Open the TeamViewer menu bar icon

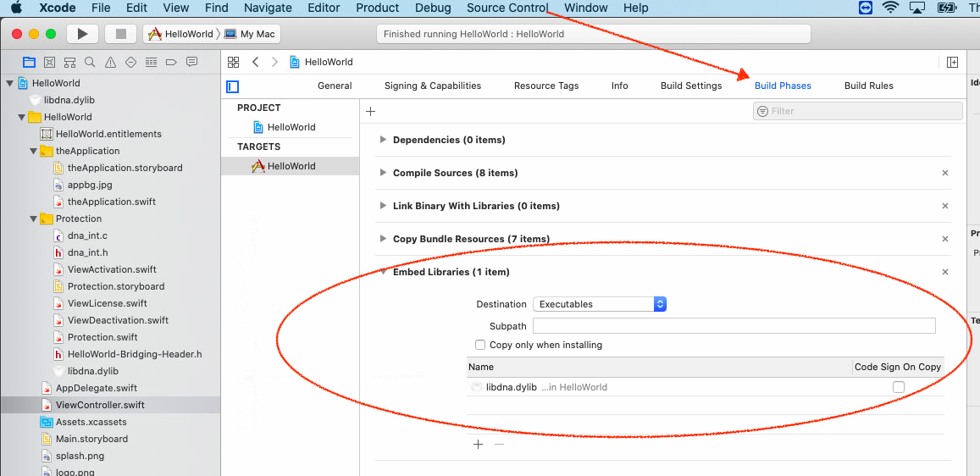coord(866,8)
